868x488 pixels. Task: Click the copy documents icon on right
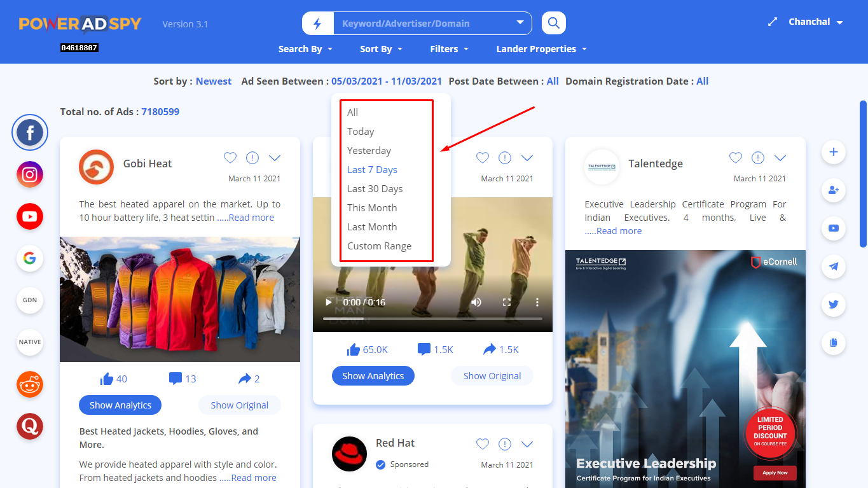click(x=834, y=343)
